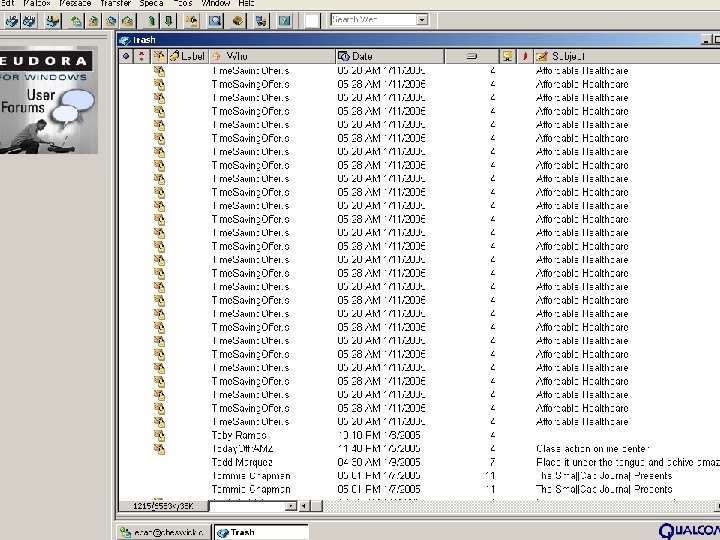The width and height of the screenshot is (720, 540).
Task: Click the toolbar icon left of Help
Action: coord(261,21)
